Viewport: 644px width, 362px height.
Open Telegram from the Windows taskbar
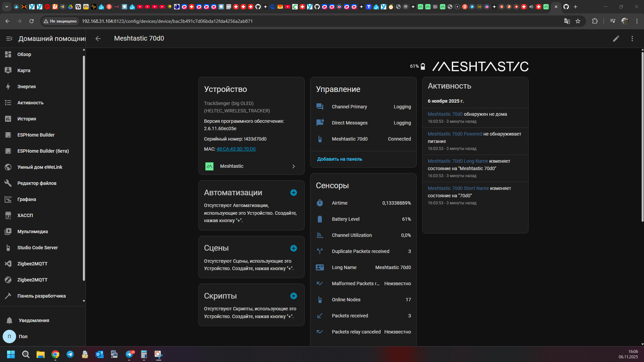[x=70, y=354]
